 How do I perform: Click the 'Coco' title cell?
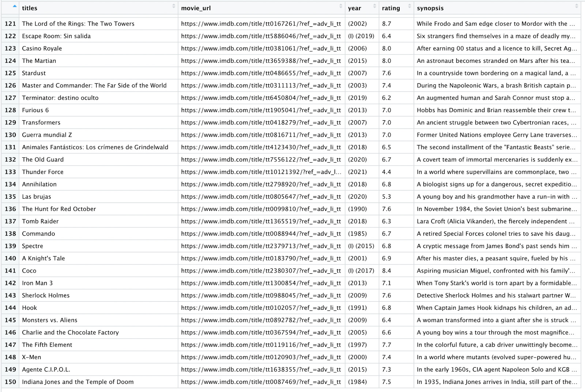click(x=98, y=271)
